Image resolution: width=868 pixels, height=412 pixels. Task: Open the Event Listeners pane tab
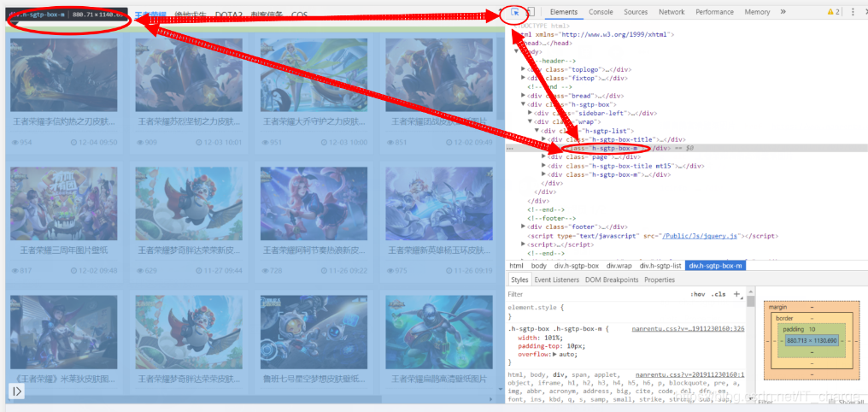556,280
